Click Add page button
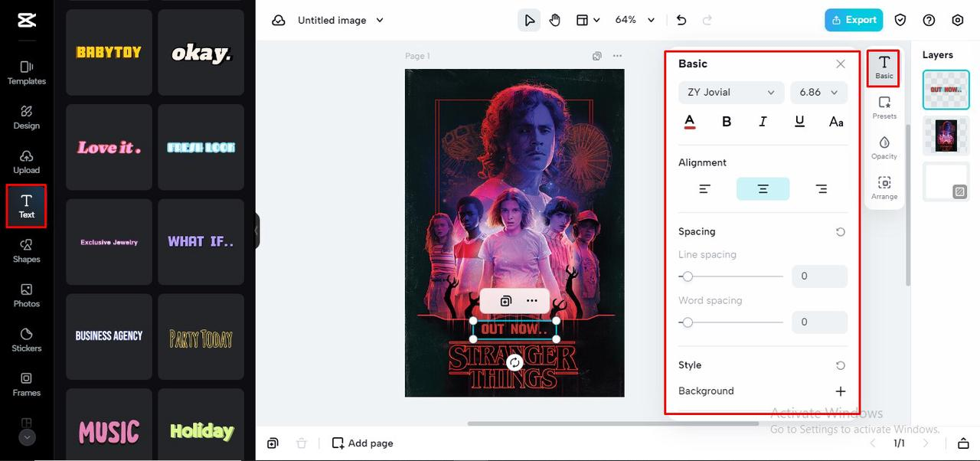 coord(363,443)
